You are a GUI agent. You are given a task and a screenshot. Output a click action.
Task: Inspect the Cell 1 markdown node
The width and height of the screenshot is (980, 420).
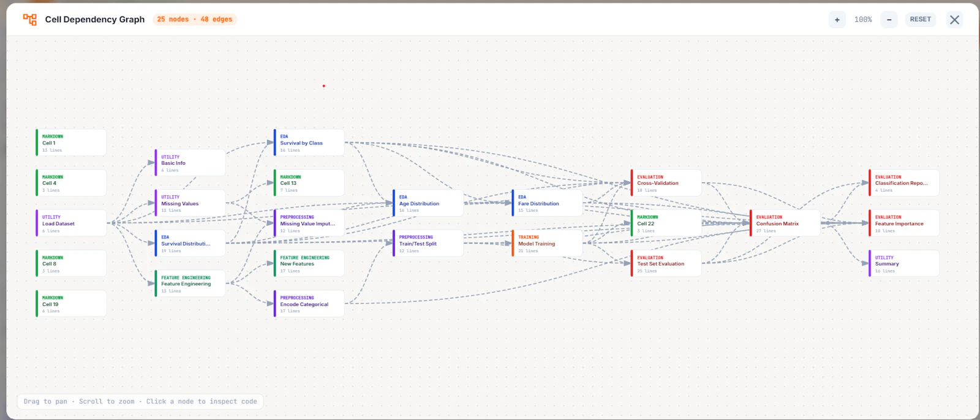[71, 143]
